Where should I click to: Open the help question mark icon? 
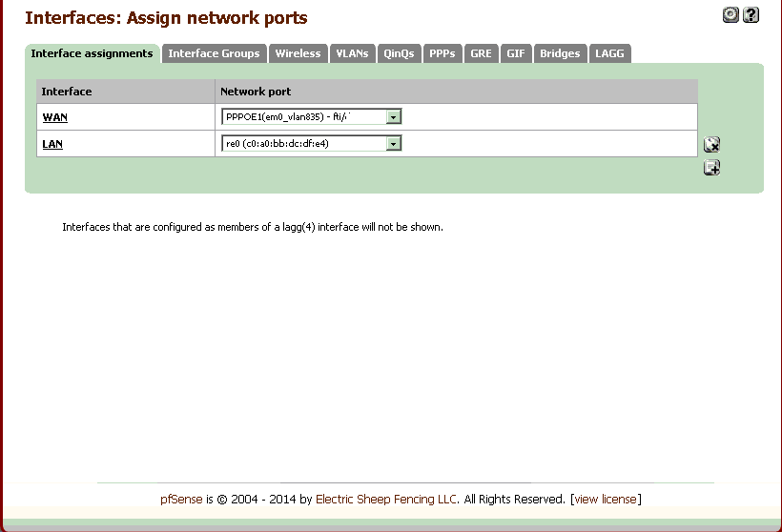[x=751, y=14]
